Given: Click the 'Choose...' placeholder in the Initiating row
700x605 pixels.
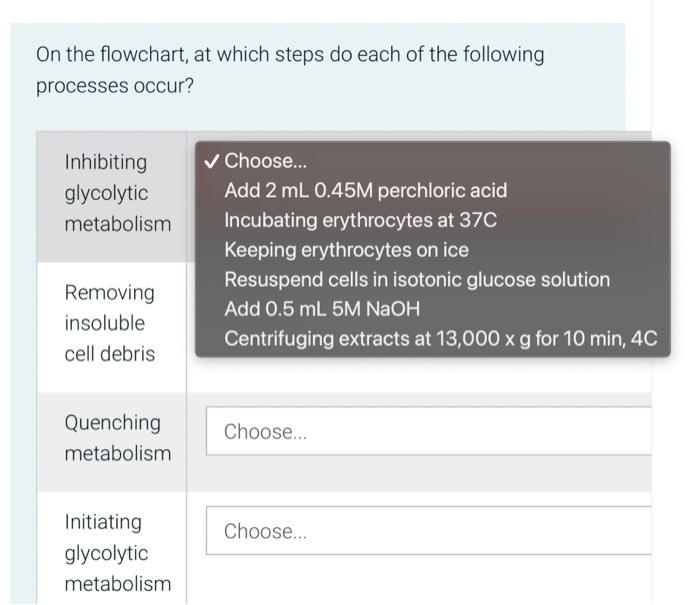Looking at the screenshot, I should click(x=265, y=532).
